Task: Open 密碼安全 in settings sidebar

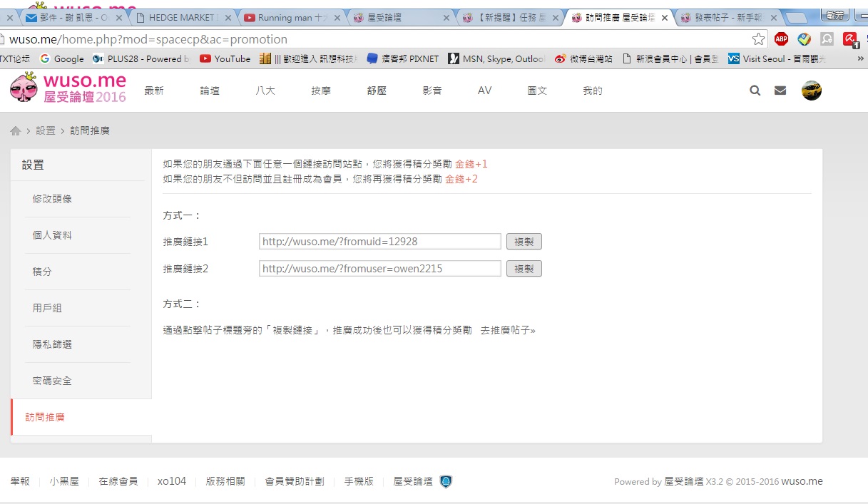Action: (52, 381)
